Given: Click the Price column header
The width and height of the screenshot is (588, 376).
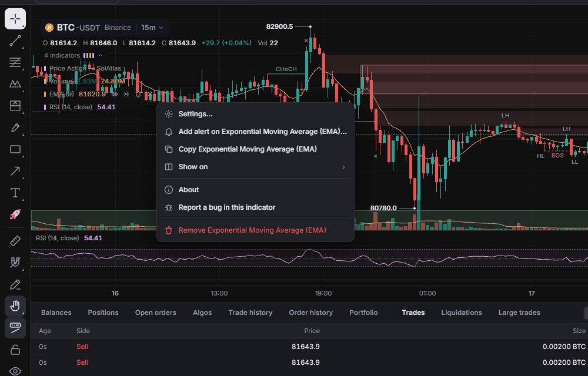Looking at the screenshot, I should coord(312,331).
